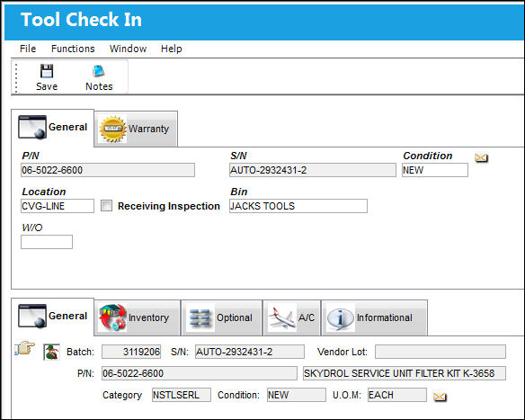The image size is (525, 420).
Task: Open the Help menu
Action: point(171,49)
